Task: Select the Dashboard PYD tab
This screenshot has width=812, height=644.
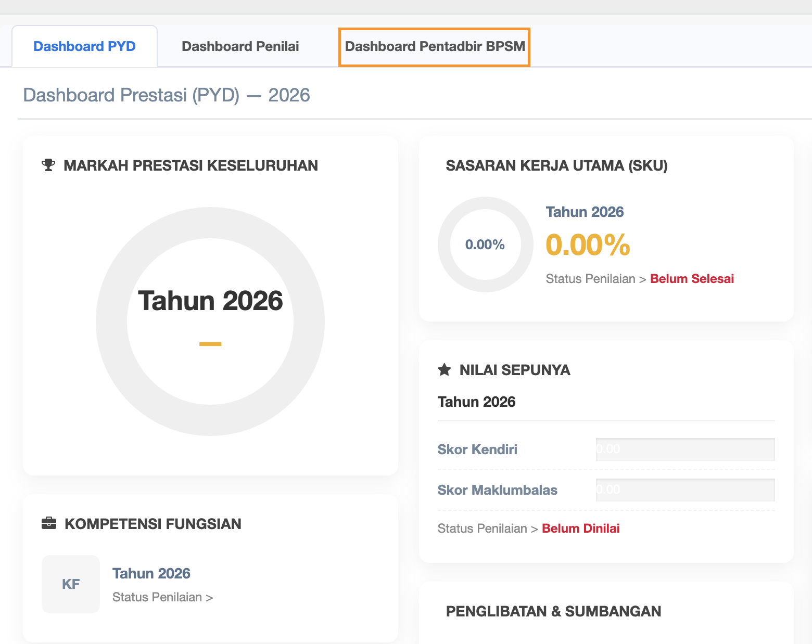Action: [x=84, y=46]
